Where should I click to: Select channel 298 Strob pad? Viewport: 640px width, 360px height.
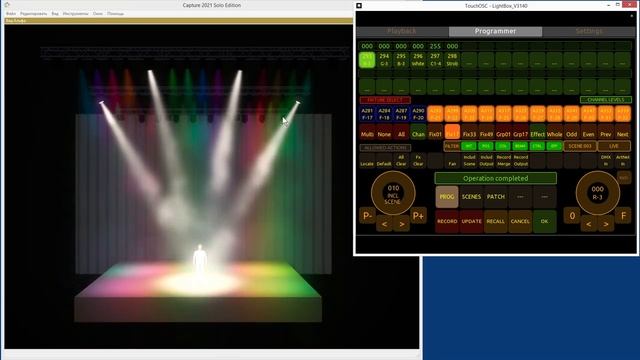tap(452, 60)
